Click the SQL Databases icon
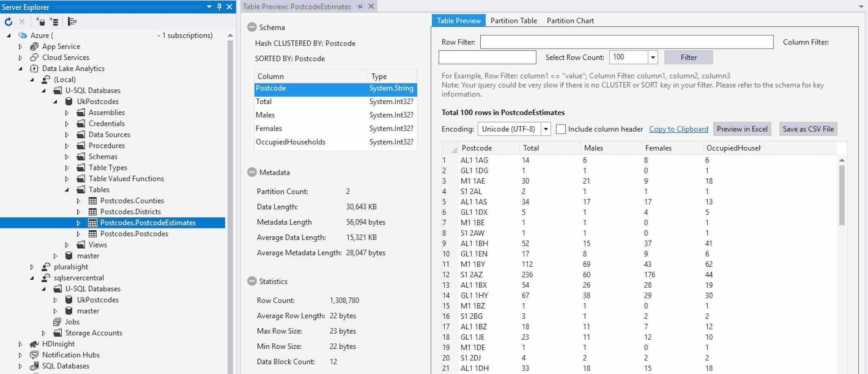 click(34, 366)
